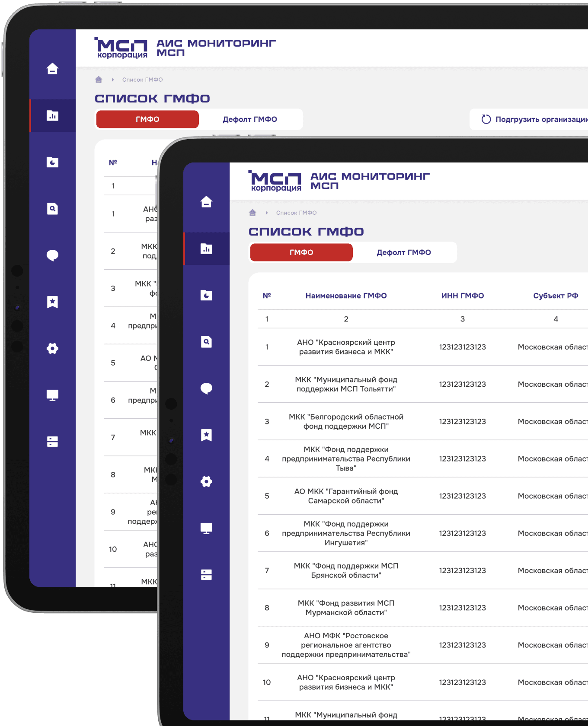Select the bar chart icon in front tablet sidebar
588x726 pixels.
click(206, 248)
